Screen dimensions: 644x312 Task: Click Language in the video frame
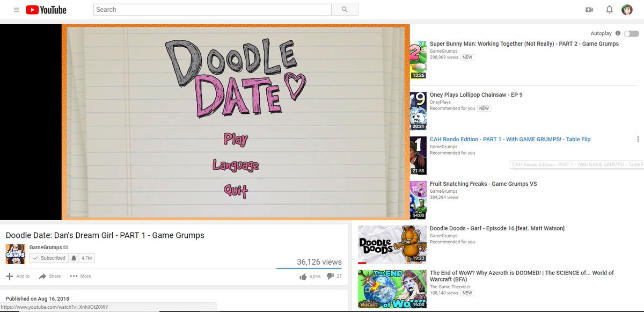point(236,165)
